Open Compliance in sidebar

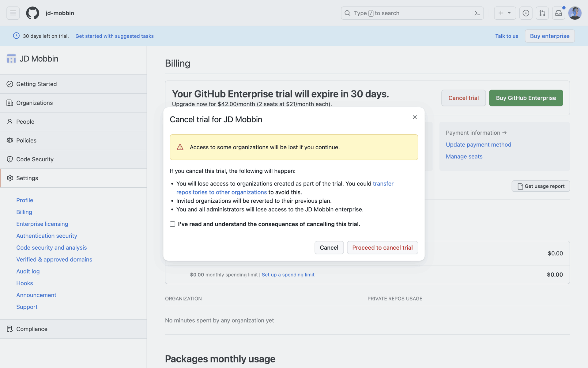(73, 329)
